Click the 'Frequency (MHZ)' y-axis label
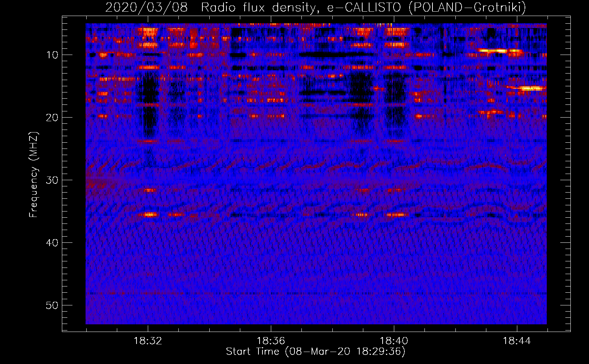Screen dimensions: 589x364 click(x=33, y=175)
